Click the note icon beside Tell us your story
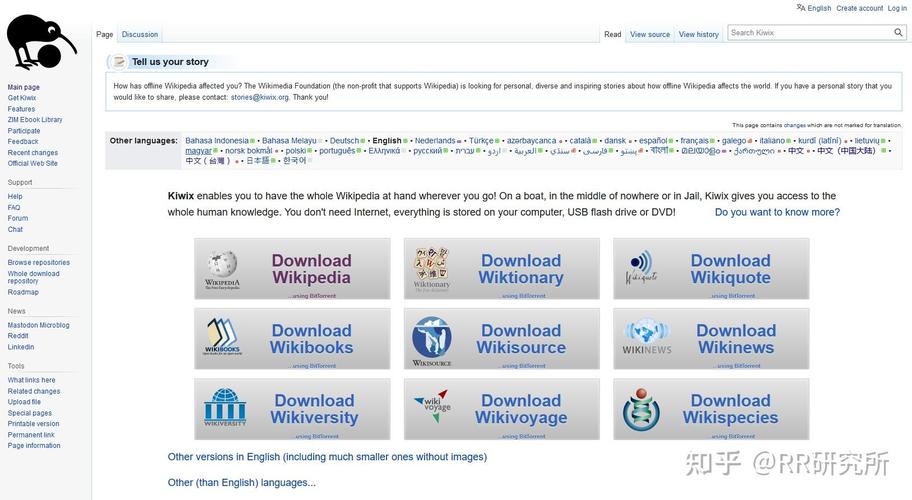The width and height of the screenshot is (912, 500). [119, 61]
